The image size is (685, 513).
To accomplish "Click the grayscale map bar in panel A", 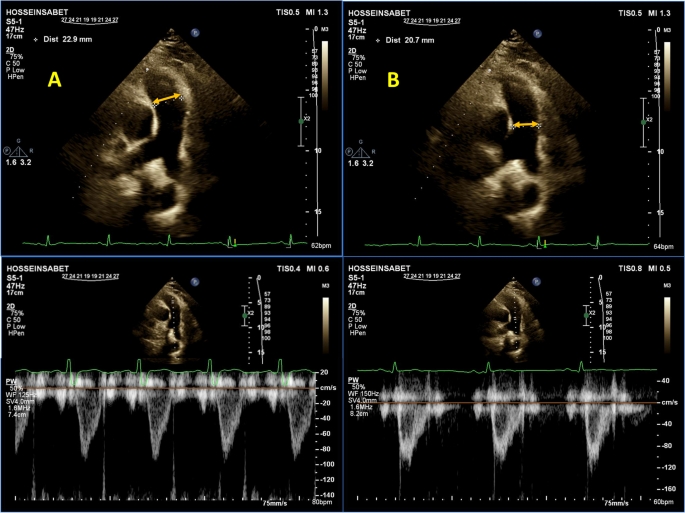I will pyautogui.click(x=325, y=75).
